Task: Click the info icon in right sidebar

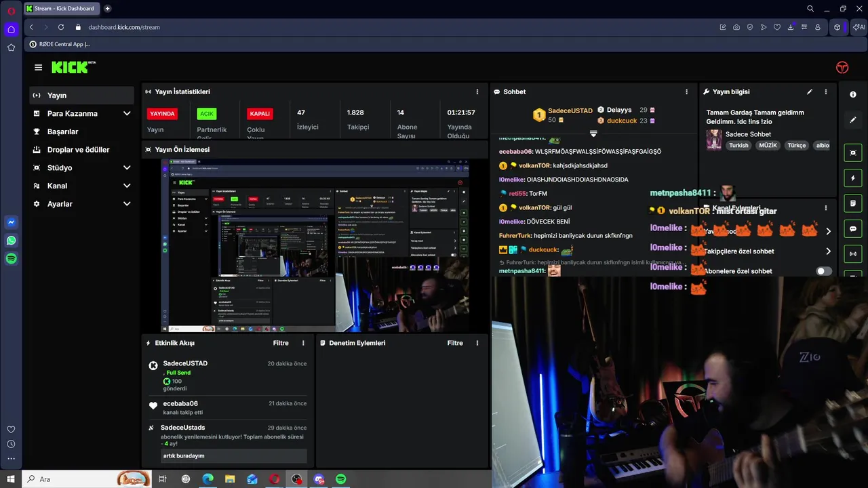Action: [853, 94]
